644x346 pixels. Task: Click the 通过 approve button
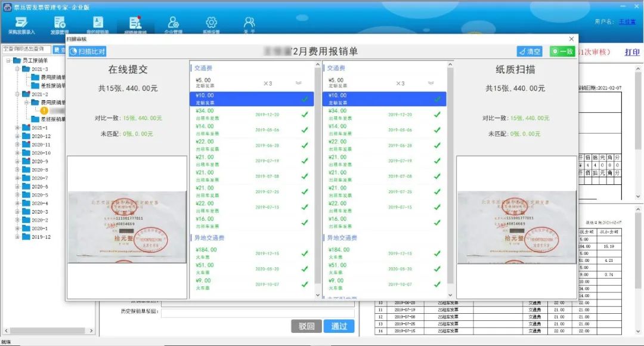coord(339,326)
